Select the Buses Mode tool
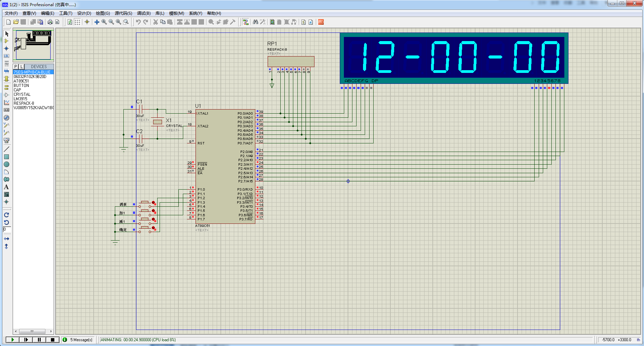This screenshot has height=346, width=644. click(6, 71)
